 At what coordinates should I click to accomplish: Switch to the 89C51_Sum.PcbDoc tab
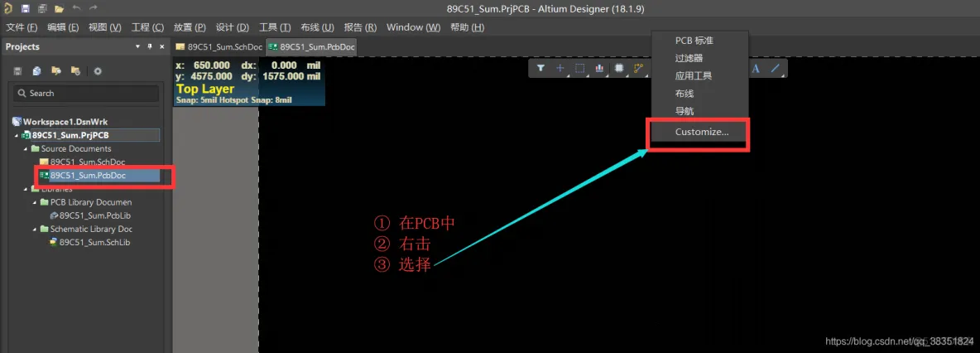311,47
